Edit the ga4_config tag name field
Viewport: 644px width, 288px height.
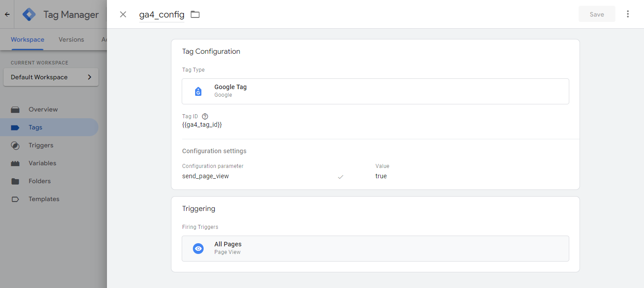coord(162,14)
